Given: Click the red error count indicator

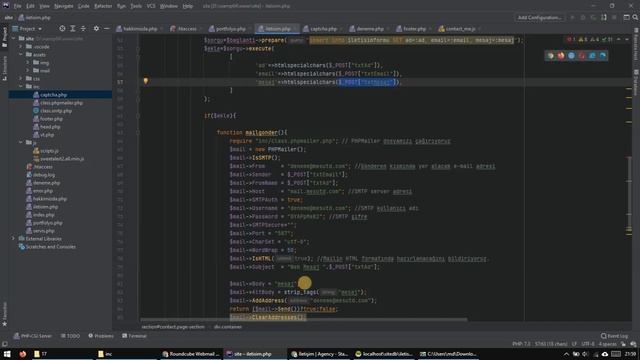Looking at the screenshot, I should click(571, 39).
